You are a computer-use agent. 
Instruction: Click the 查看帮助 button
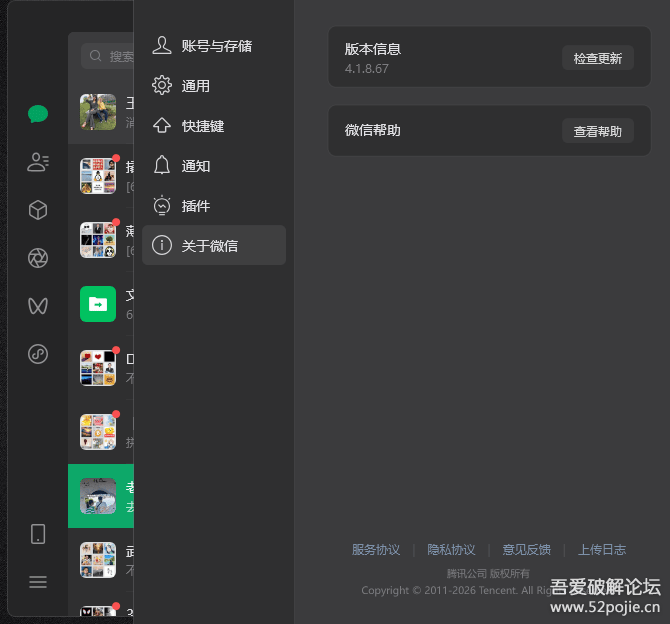coord(597,131)
